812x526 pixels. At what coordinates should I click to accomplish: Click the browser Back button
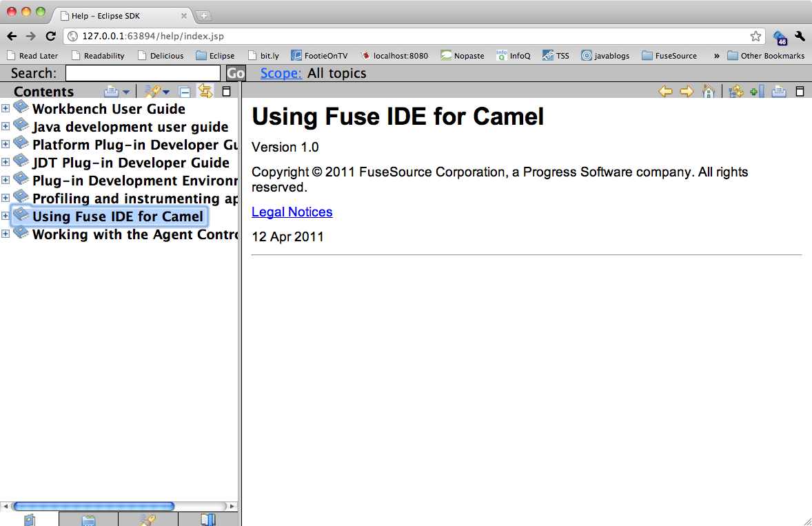point(12,37)
